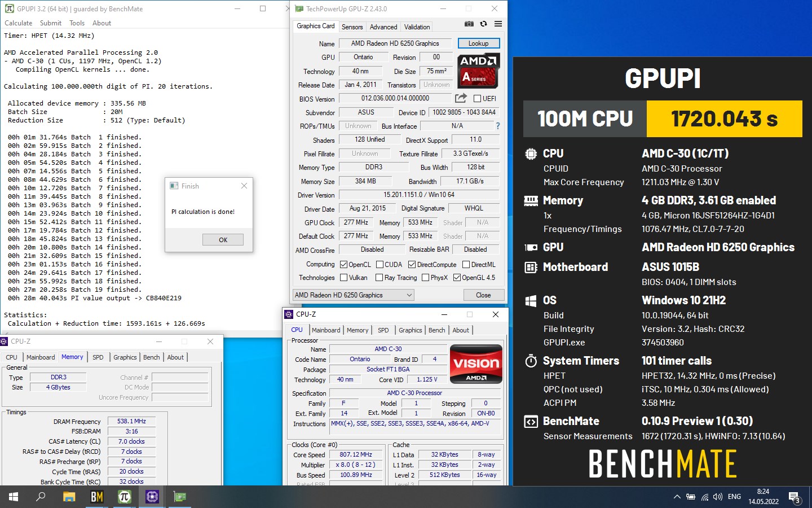Image resolution: width=812 pixels, height=508 pixels.
Task: Toggle the Ray Tracing checkbox
Action: coord(379,278)
